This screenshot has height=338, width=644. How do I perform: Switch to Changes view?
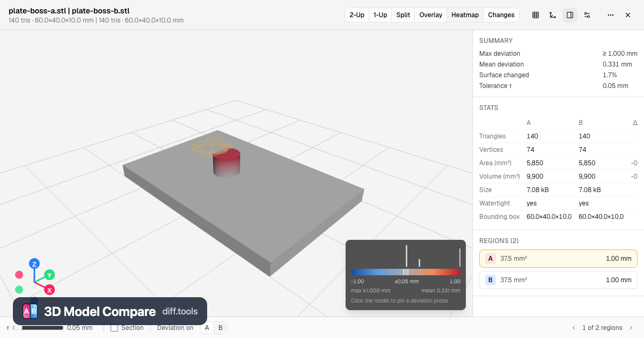(501, 15)
